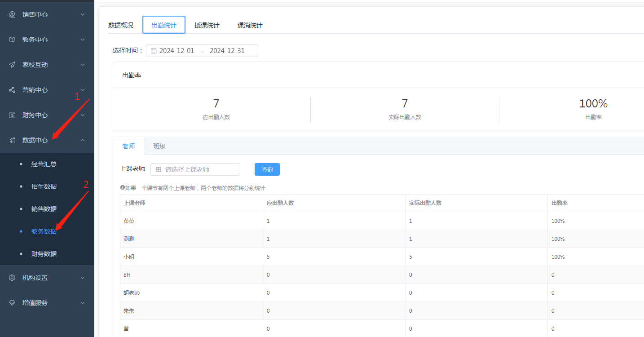The height and width of the screenshot is (337, 644).
Task: Select the 老师 sub-tab
Action: (128, 146)
